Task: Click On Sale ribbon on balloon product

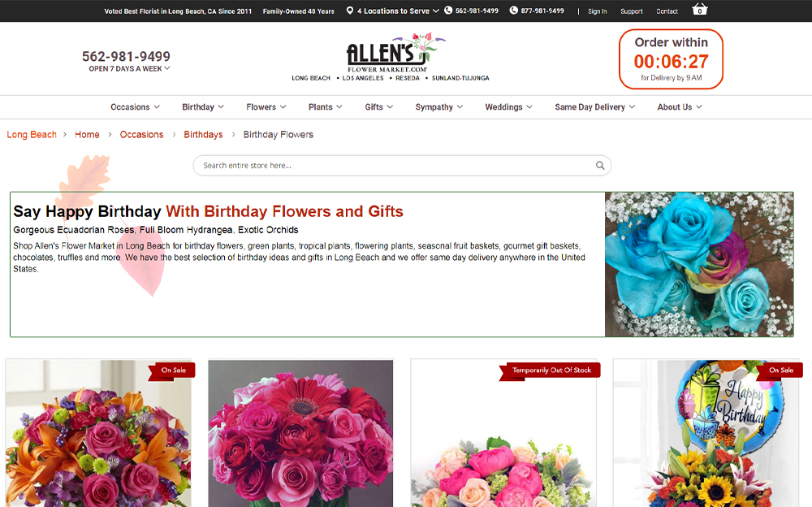Action: [x=780, y=370]
